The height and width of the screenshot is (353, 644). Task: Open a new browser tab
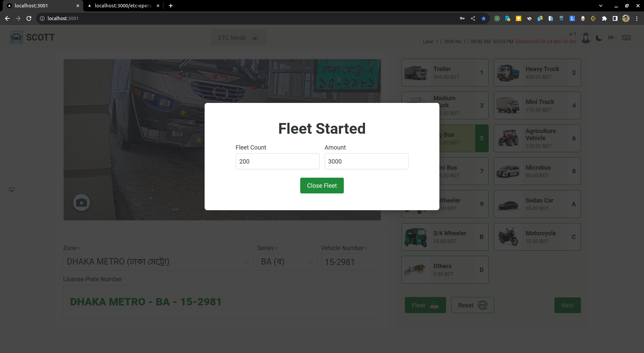click(x=171, y=6)
